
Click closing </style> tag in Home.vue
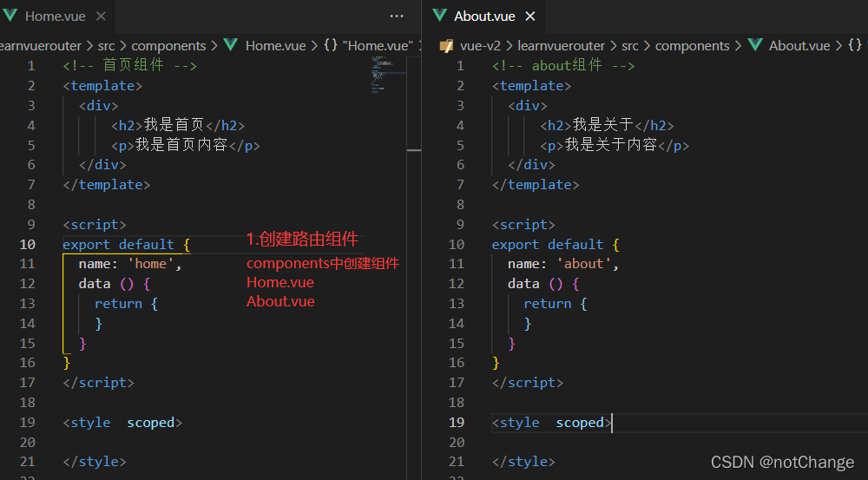(x=95, y=462)
